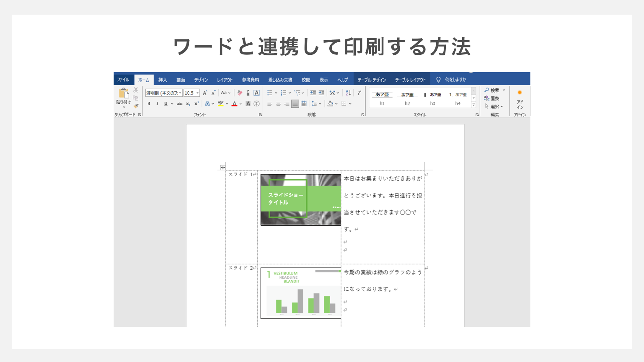This screenshot has height=362, width=644.
Task: Toggle Italic formatting
Action: [157, 104]
